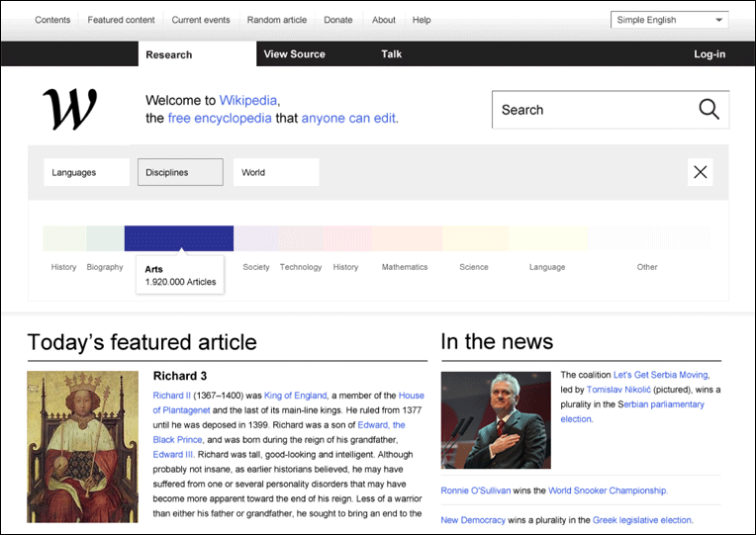This screenshot has width=756, height=535.
Task: Open Featured content in top navigation
Action: 121,20
